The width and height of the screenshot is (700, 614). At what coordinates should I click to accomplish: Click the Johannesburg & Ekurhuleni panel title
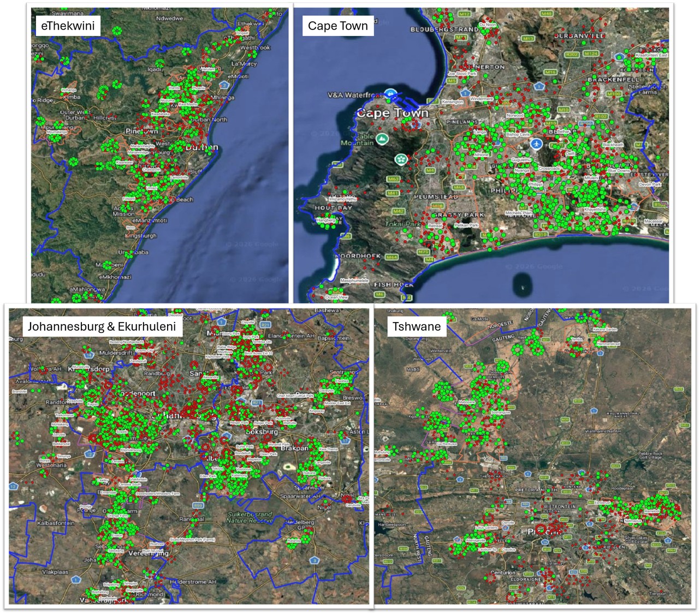pos(102,327)
